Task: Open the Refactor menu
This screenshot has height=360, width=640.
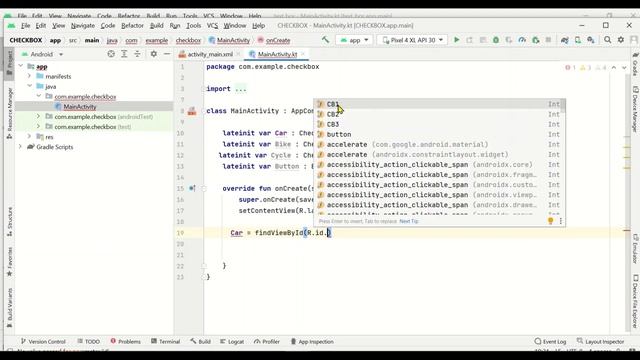Action: coord(132,25)
